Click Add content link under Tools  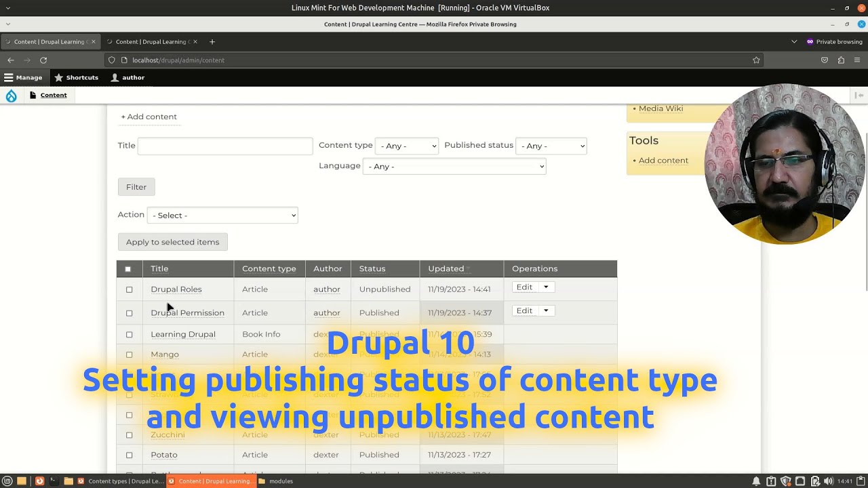pos(663,161)
